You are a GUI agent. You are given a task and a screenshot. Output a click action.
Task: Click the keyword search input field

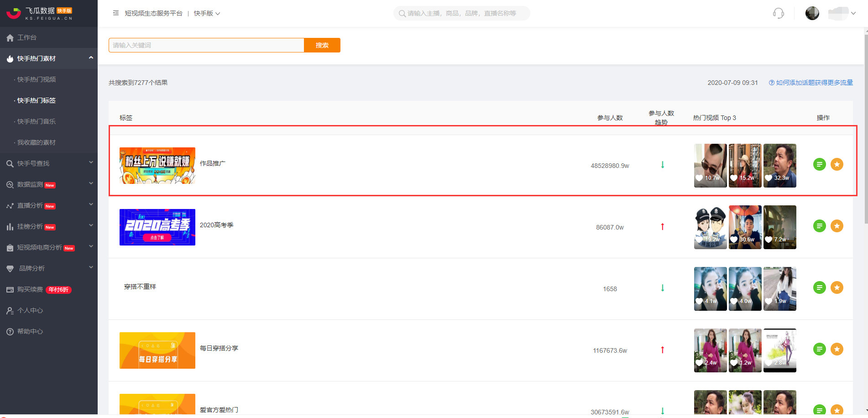pyautogui.click(x=206, y=45)
